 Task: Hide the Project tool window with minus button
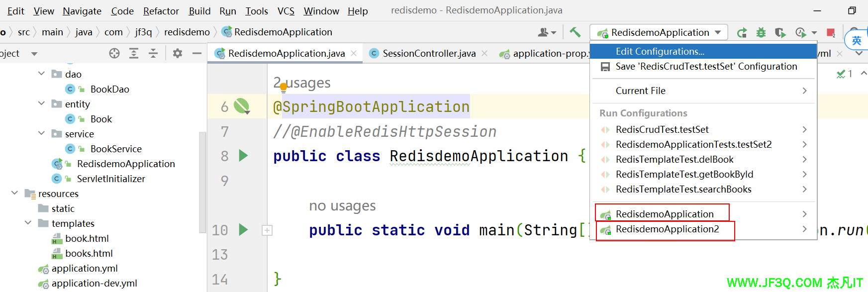197,53
